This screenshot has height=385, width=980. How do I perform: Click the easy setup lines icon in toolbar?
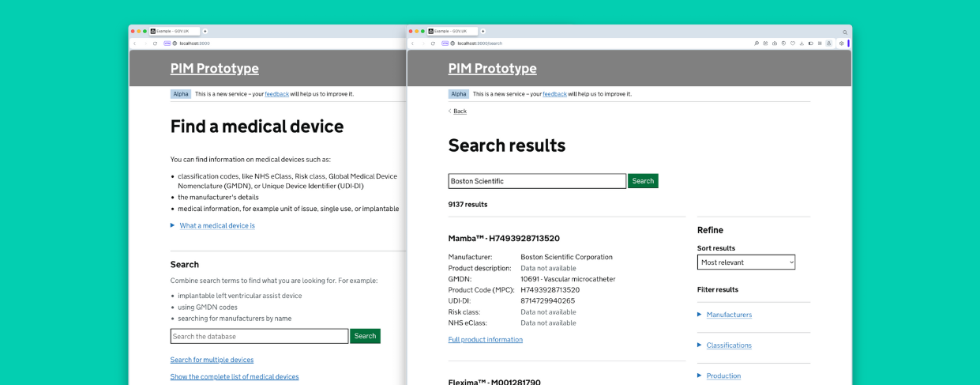(820, 43)
